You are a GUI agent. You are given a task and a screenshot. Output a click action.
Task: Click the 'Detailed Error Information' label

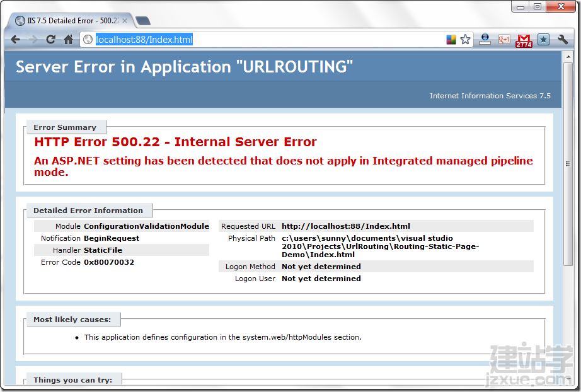coord(88,210)
